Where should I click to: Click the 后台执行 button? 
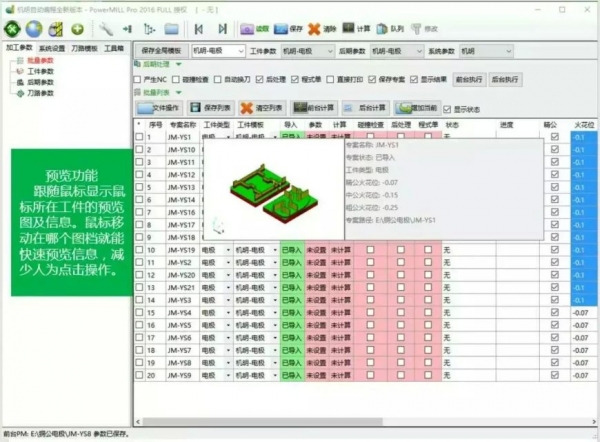(505, 80)
